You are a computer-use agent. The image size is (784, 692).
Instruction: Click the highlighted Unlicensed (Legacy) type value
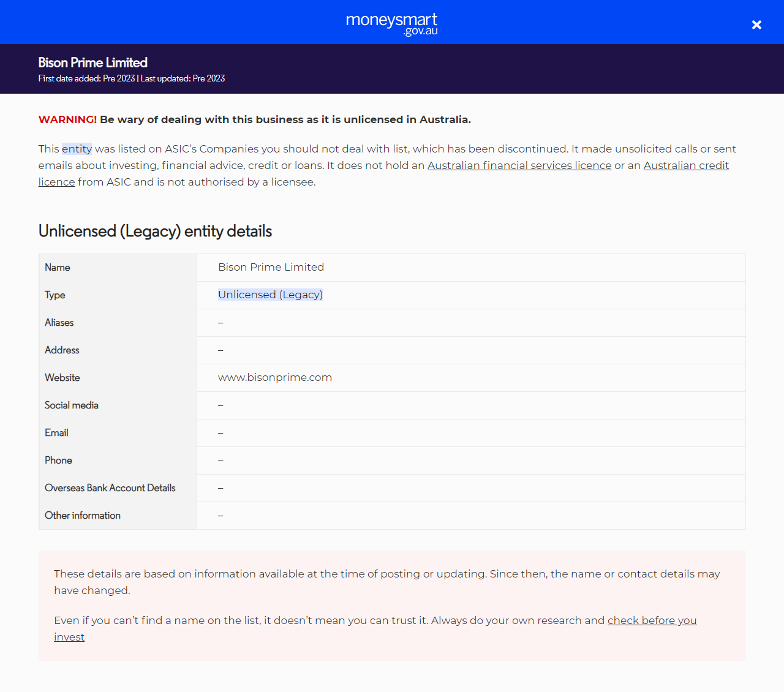point(270,295)
